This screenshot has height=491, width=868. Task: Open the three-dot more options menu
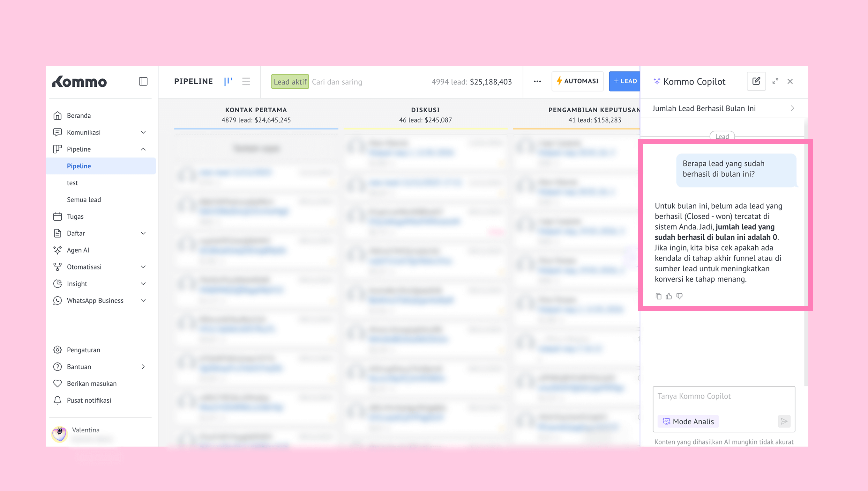537,81
